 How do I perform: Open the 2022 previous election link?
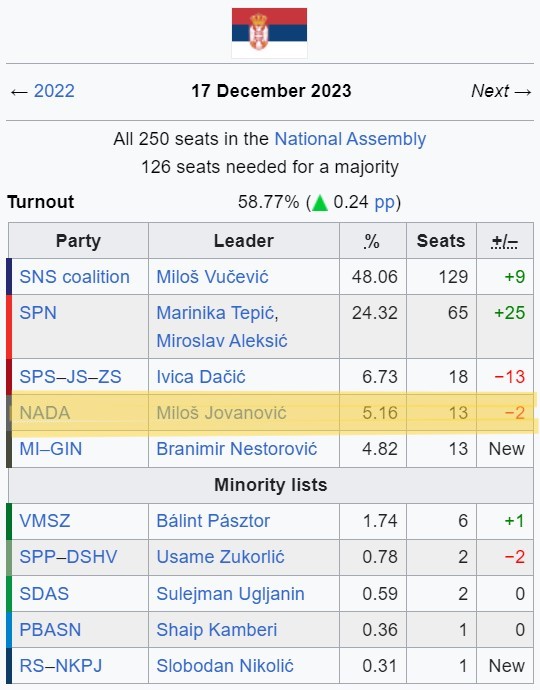click(54, 91)
